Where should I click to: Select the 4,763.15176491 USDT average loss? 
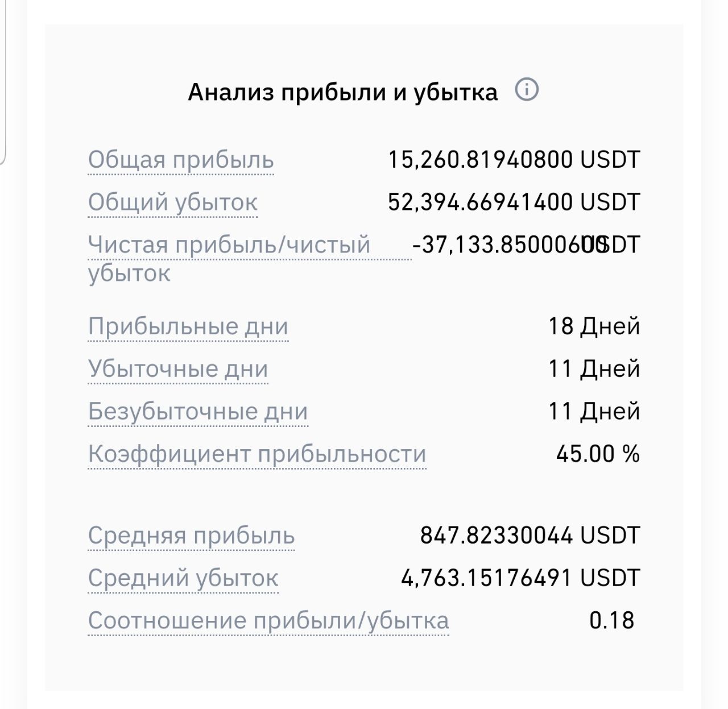click(520, 578)
